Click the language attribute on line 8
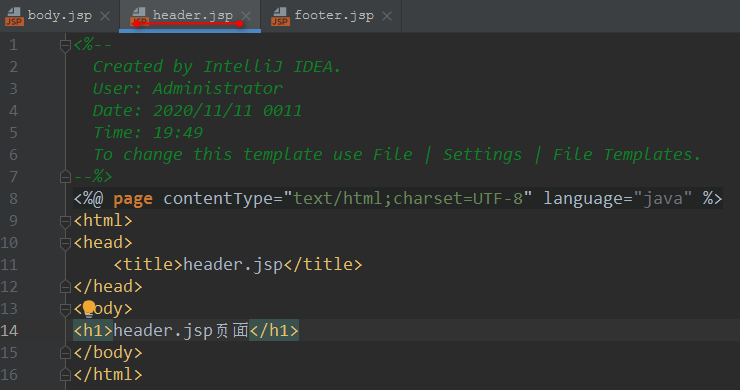740x390 pixels. pos(583,199)
